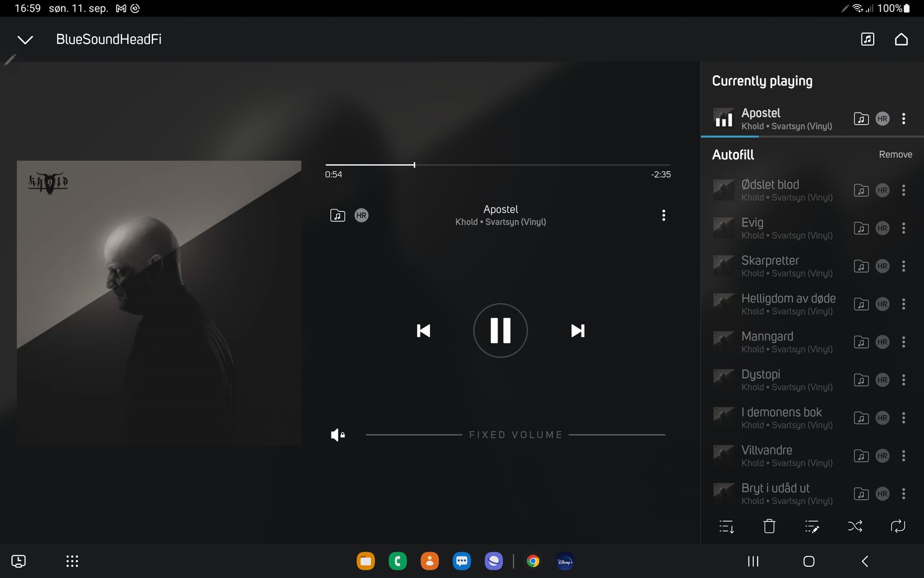Tap the Android home navigation button
Image resolution: width=924 pixels, height=578 pixels.
tap(809, 561)
